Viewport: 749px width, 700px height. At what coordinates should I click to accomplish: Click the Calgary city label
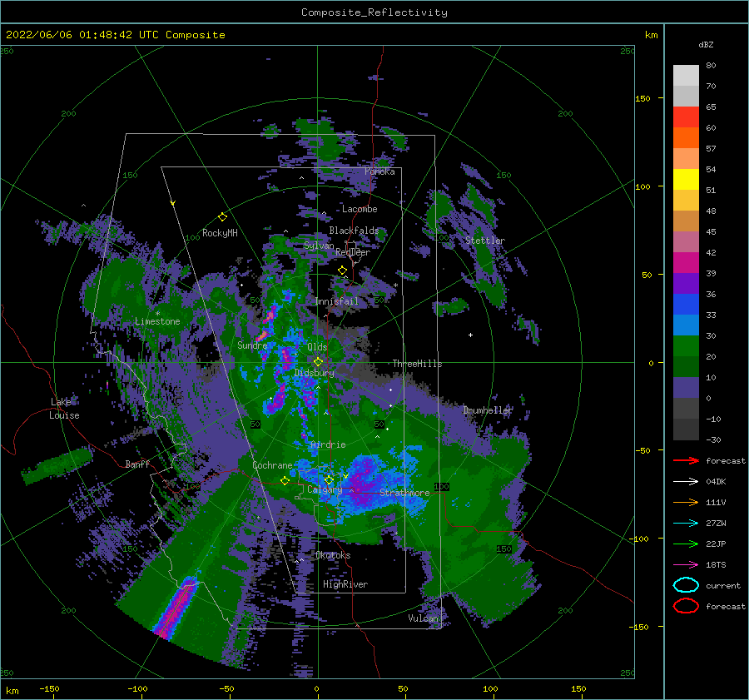pos(325,489)
